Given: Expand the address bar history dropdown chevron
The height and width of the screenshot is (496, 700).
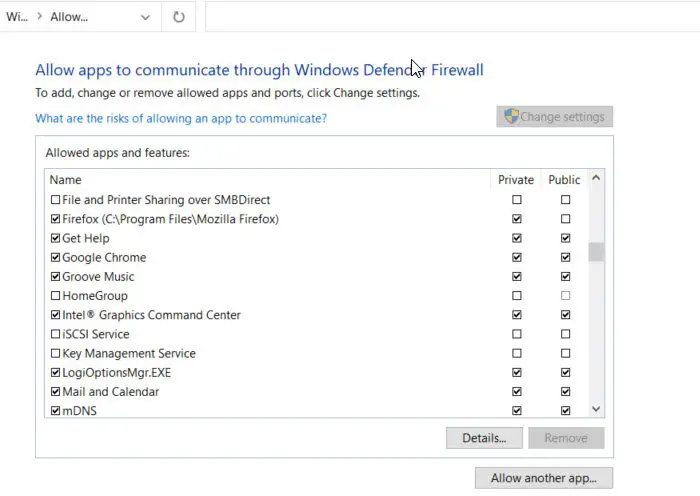Looking at the screenshot, I should coord(145,17).
